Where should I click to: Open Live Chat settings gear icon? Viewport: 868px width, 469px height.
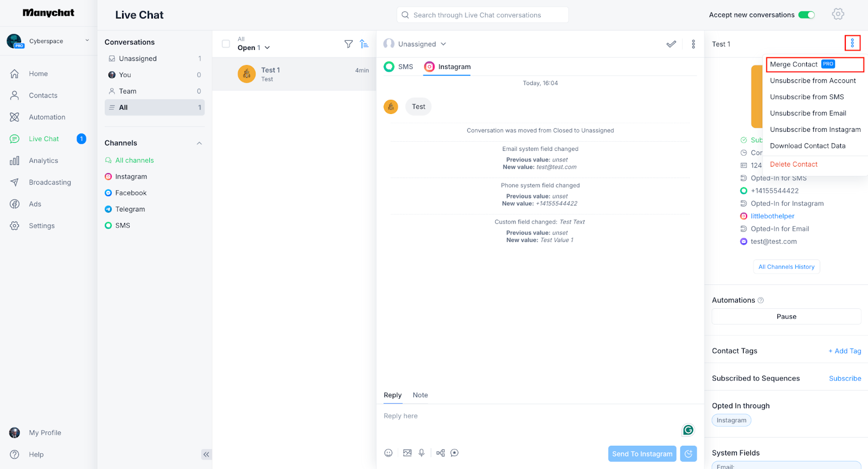(838, 14)
